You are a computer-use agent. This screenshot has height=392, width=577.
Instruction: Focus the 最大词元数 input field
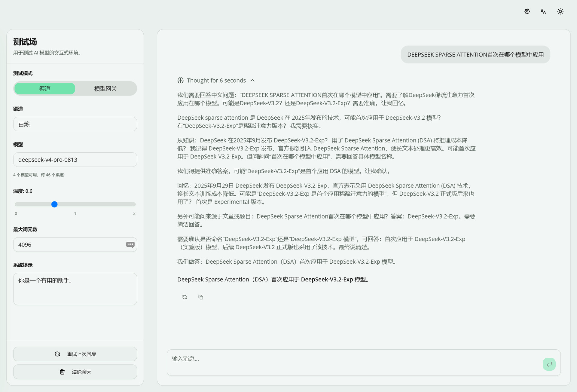click(x=75, y=244)
